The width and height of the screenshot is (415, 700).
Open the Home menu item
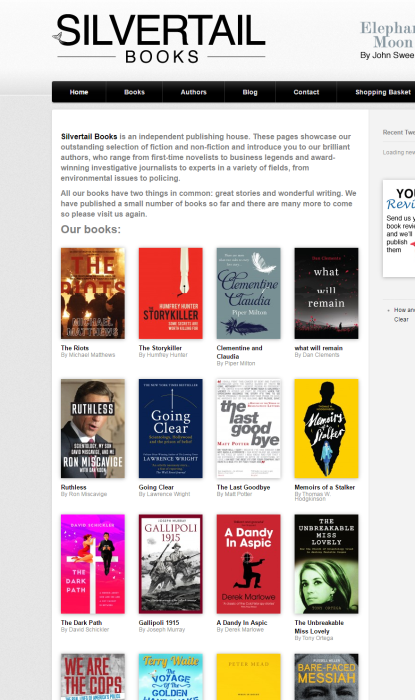pos(79,92)
